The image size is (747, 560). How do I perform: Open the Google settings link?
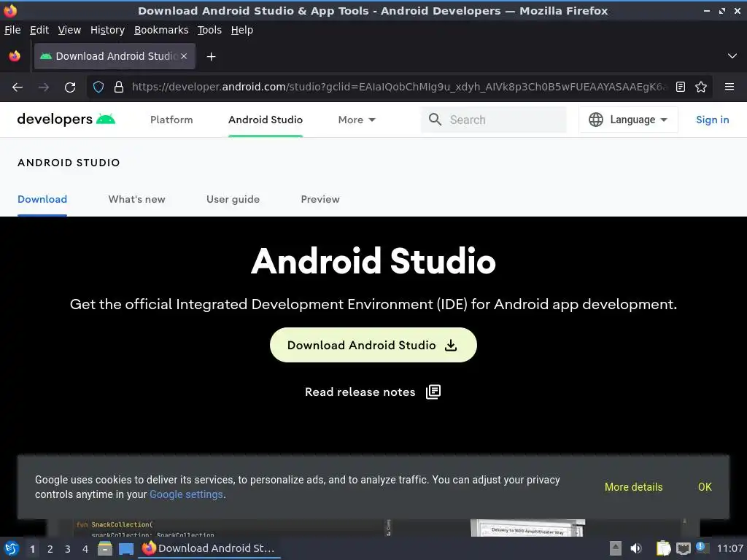point(186,495)
